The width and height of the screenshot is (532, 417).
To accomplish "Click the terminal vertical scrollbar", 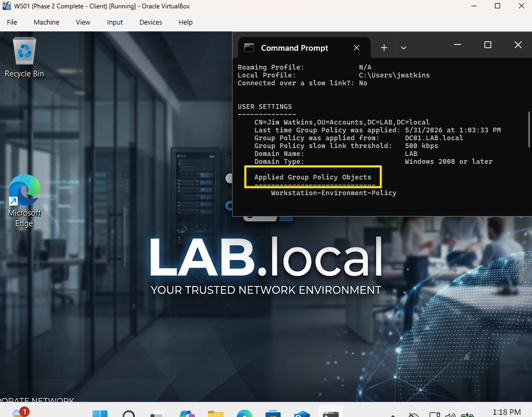I will (529, 130).
